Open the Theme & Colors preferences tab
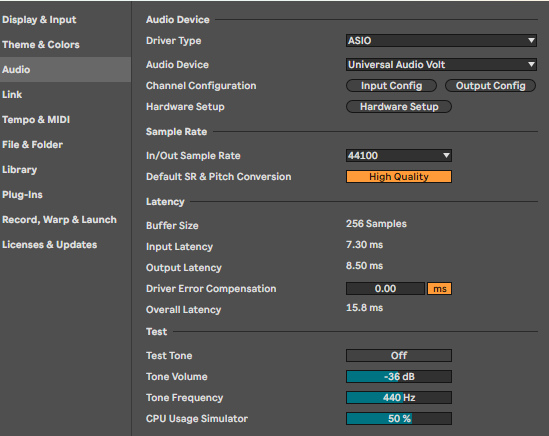549x436 pixels. pyautogui.click(x=65, y=44)
